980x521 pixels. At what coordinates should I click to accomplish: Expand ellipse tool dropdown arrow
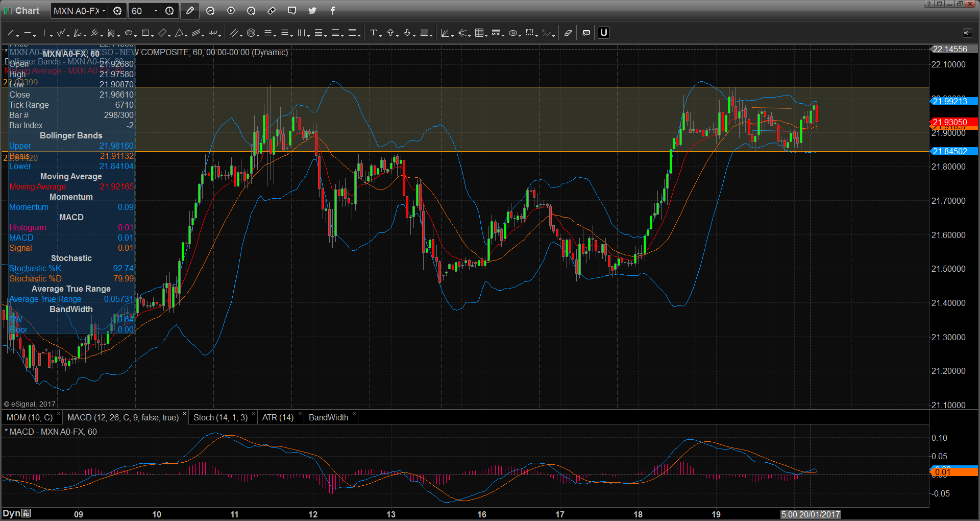tap(135, 35)
